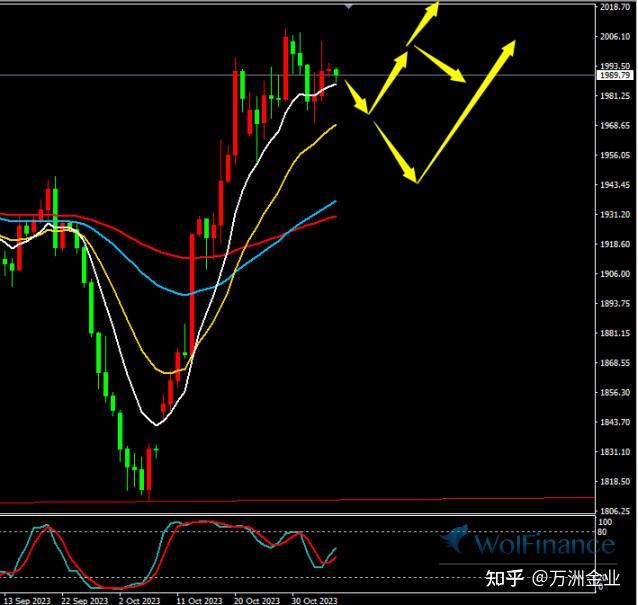Select the current price label 1989.79

coord(616,75)
